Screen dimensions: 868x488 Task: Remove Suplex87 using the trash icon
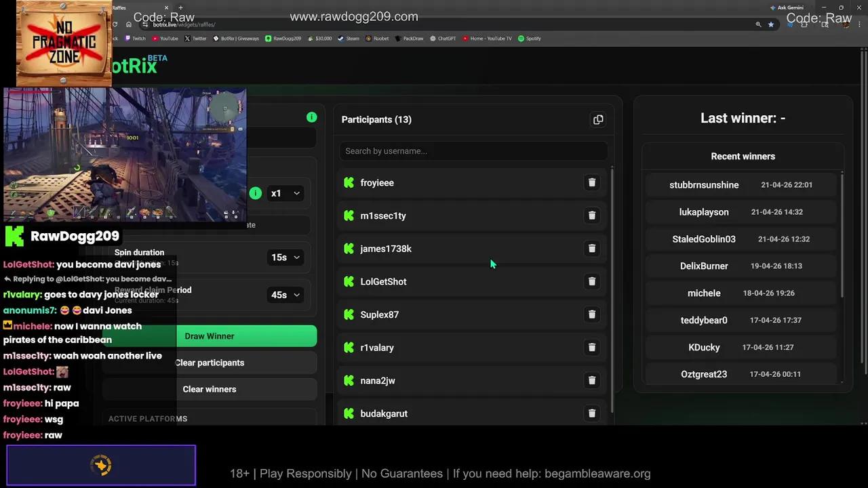click(591, 314)
